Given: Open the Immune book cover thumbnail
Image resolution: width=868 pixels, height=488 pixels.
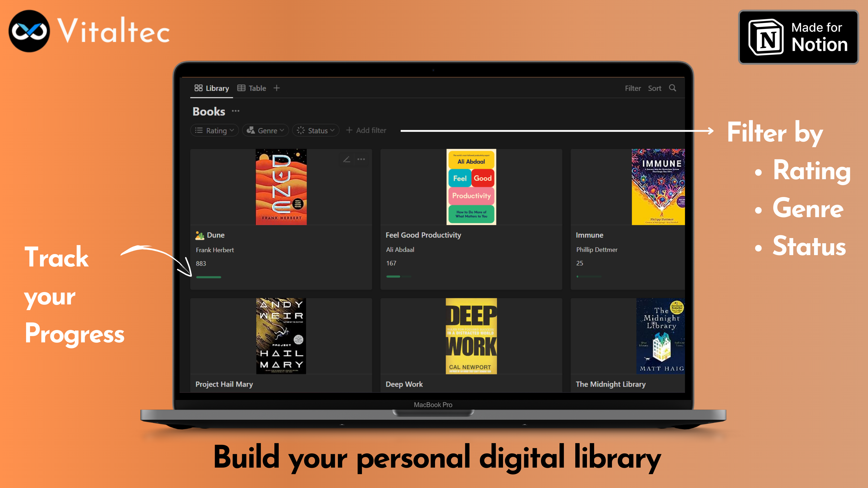Looking at the screenshot, I should tap(658, 187).
